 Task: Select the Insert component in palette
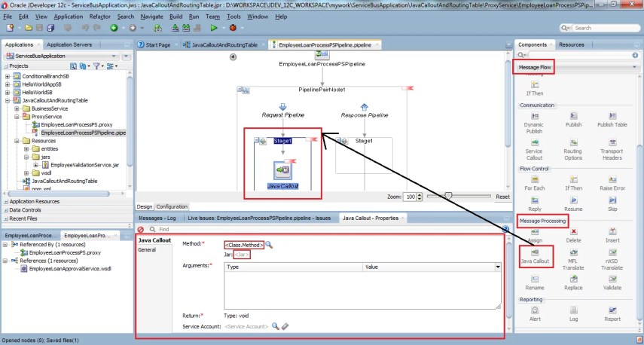[612, 237]
